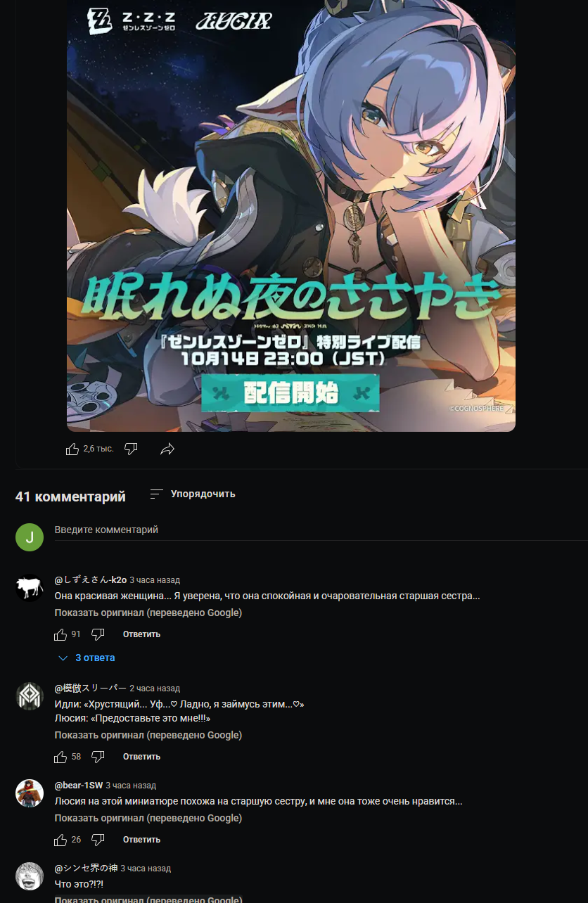The width and height of the screenshot is (588, 903).
Task: Show original text of first comment
Action: tap(148, 613)
